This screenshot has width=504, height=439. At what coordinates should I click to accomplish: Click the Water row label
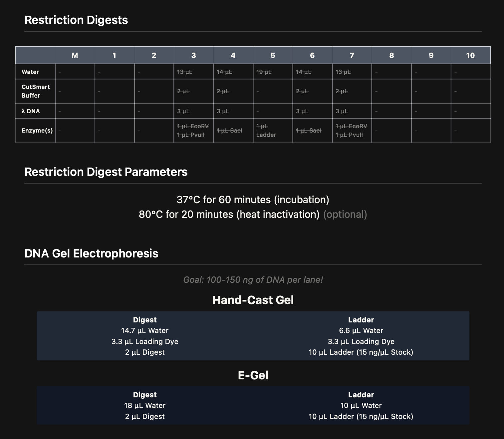point(30,72)
